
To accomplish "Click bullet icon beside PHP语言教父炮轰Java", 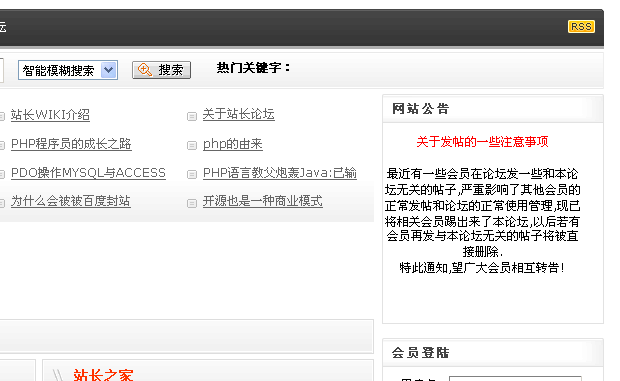I will pos(192,174).
